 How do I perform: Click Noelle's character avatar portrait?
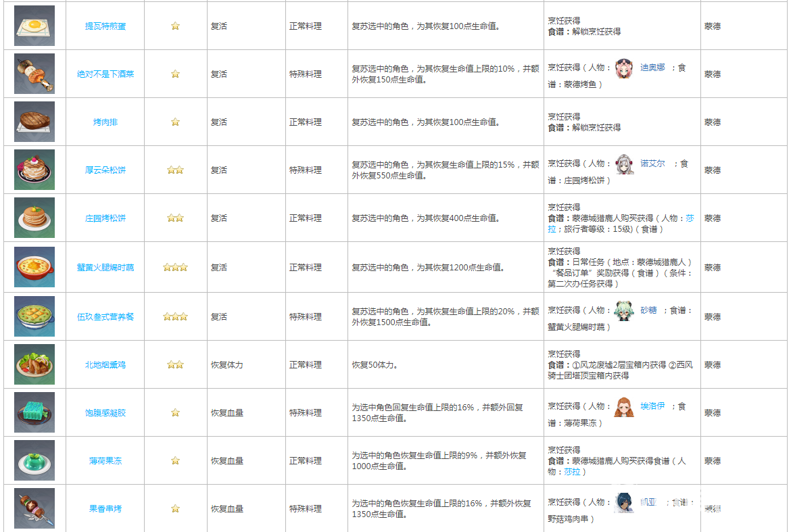[623, 164]
